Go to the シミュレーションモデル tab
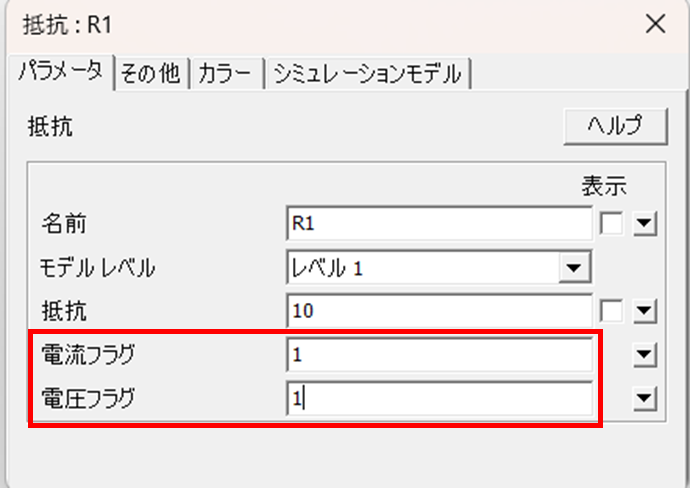The image size is (690, 488). (x=367, y=74)
